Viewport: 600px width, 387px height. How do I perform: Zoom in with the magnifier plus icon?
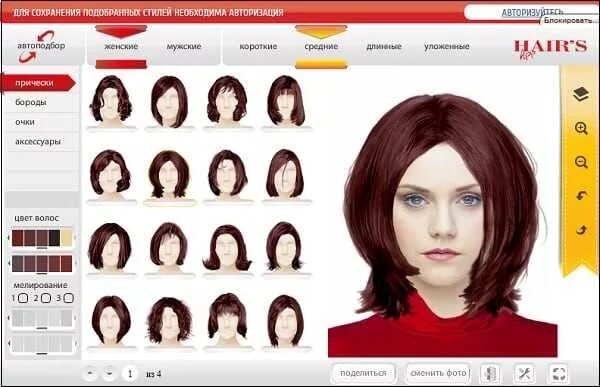[581, 128]
